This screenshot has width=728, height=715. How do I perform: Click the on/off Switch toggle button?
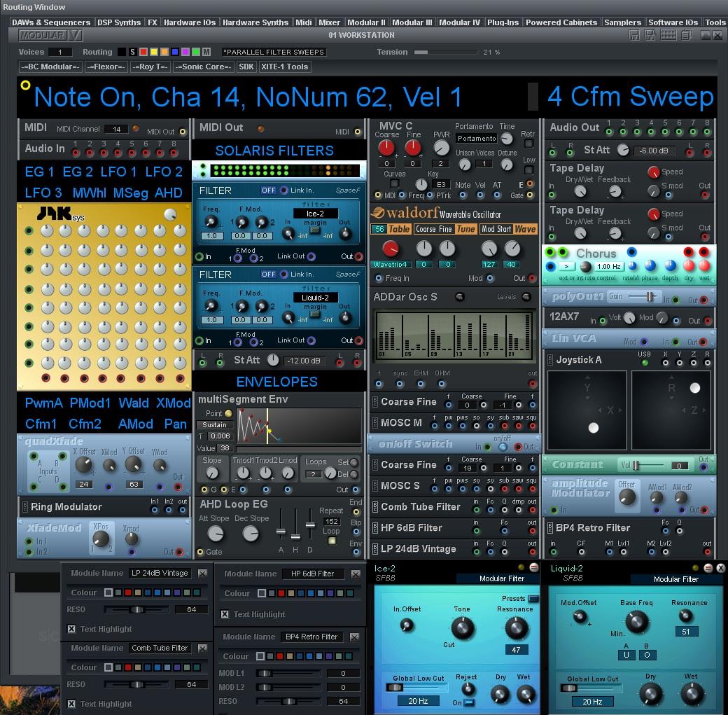(x=503, y=447)
